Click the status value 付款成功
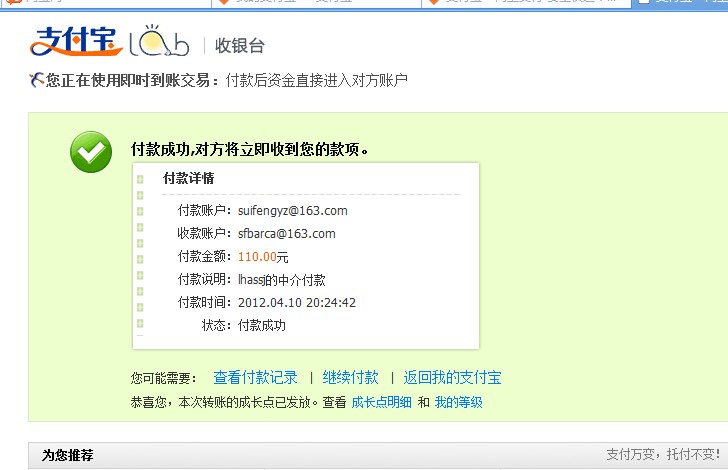This screenshot has height=470, width=728. [261, 326]
